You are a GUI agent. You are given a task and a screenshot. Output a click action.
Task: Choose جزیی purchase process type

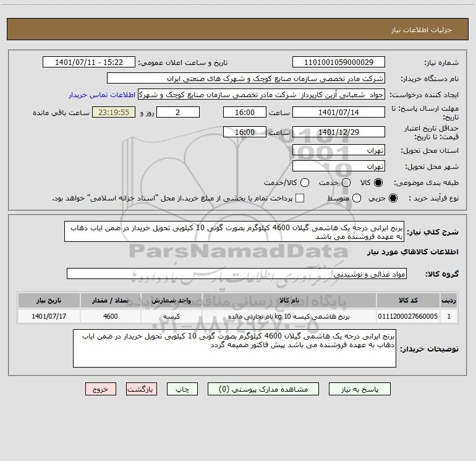393,198
